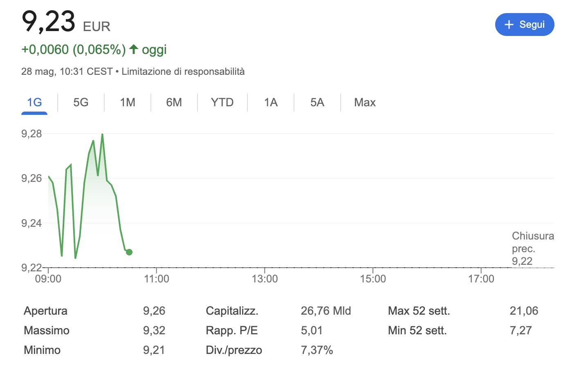Click the plus icon on the Segui button
Image resolution: width=588 pixels, height=367 pixels.
pyautogui.click(x=509, y=25)
